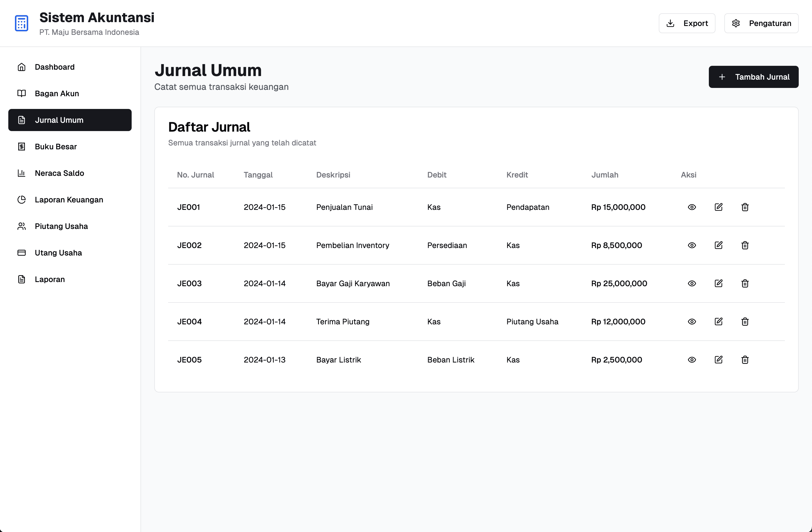The width and height of the screenshot is (812, 532).
Task: Click the Pembelian Inventory description
Action: coord(352,245)
